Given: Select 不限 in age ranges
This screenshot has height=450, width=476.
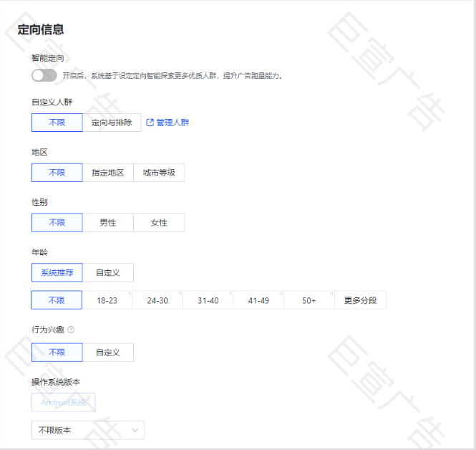Looking at the screenshot, I should click(x=57, y=300).
